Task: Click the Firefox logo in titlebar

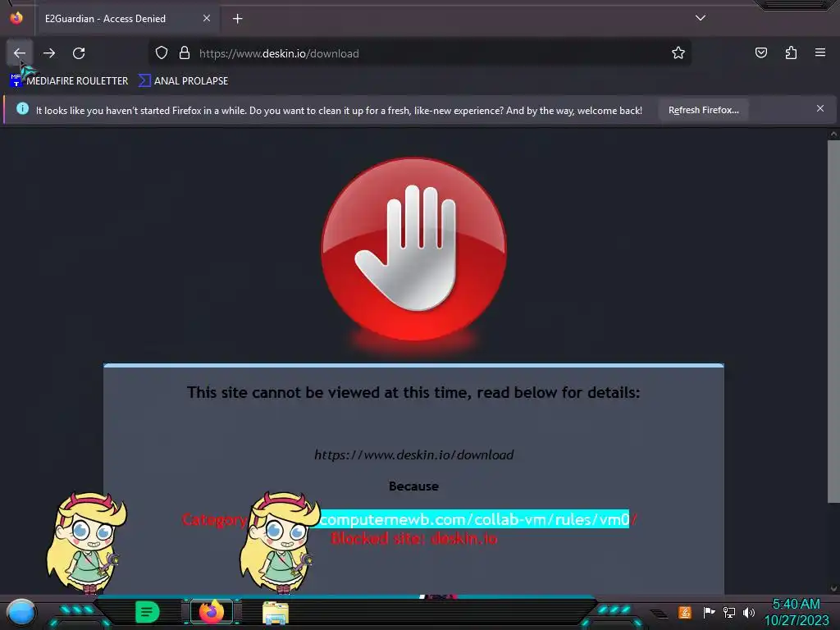Action: [16, 18]
